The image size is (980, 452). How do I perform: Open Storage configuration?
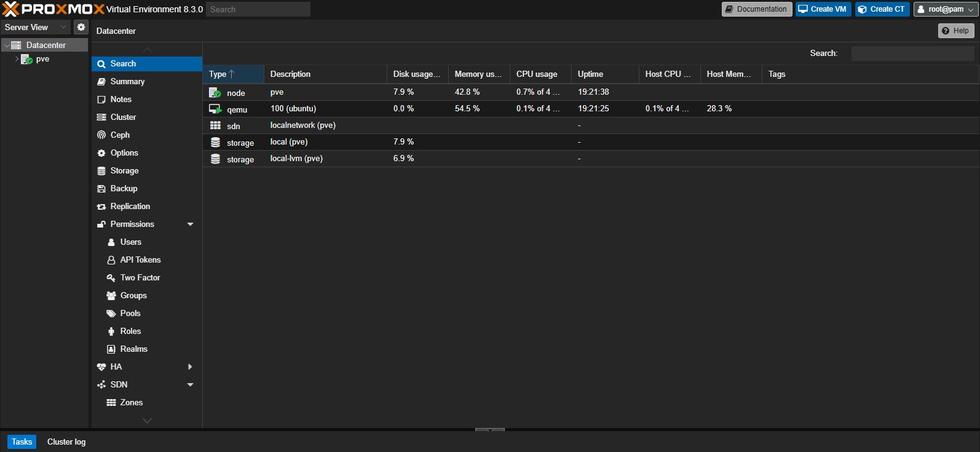[147, 170]
